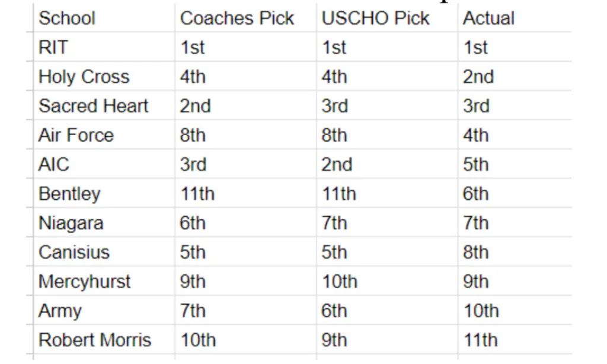Select the Actual header cell
Viewport: 607px width, 364px height.
[515, 18]
